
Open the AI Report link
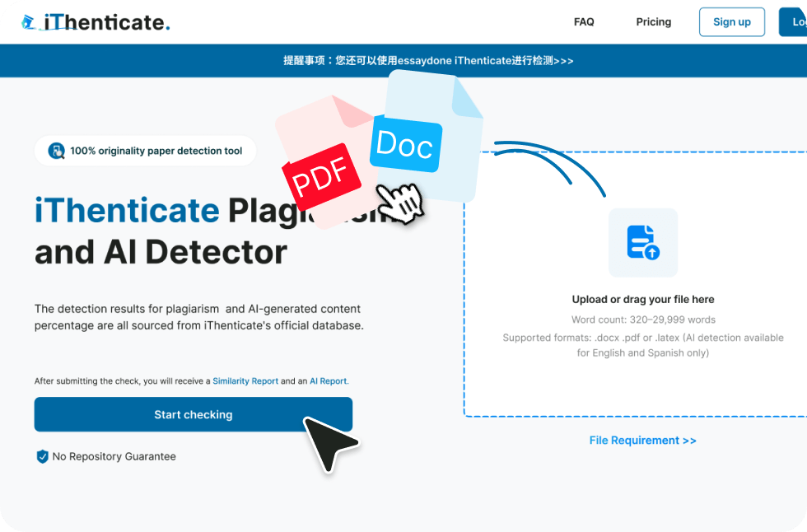point(329,381)
